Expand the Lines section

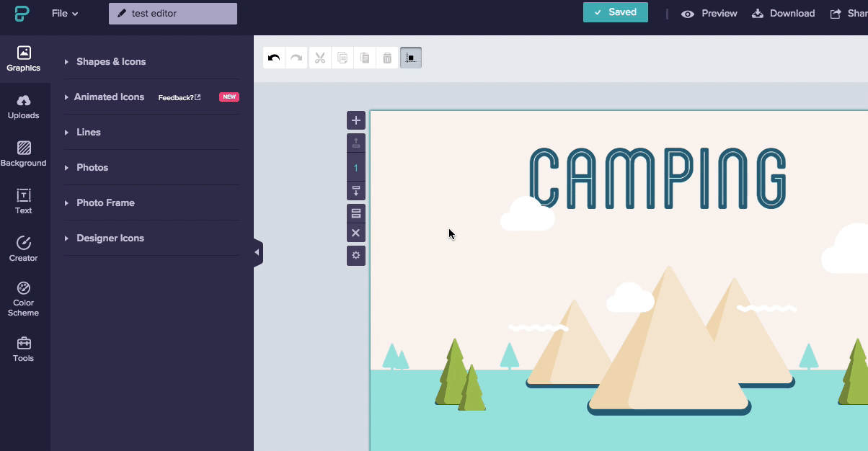tap(151, 132)
